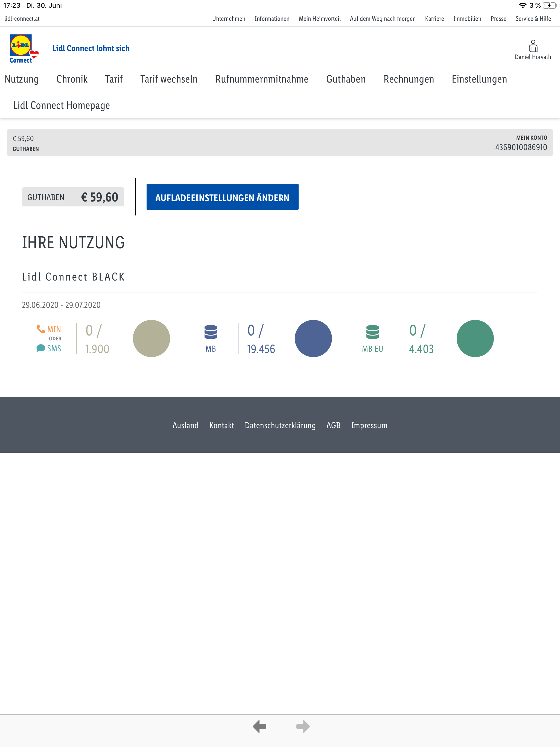Tap the green MB EU database icon
The height and width of the screenshot is (747, 560).
click(372, 332)
